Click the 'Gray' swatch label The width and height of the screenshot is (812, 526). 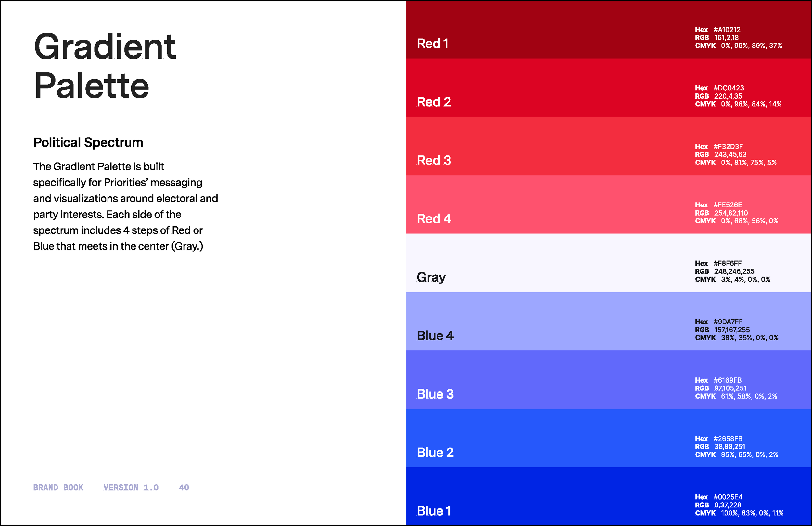point(431,277)
